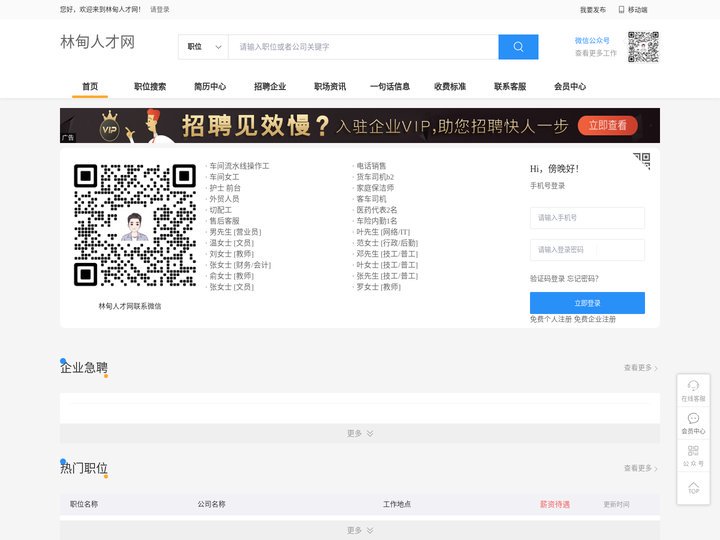This screenshot has width=720, height=540.
Task: Open the 联系客服 navigation tab
Action: point(510,86)
